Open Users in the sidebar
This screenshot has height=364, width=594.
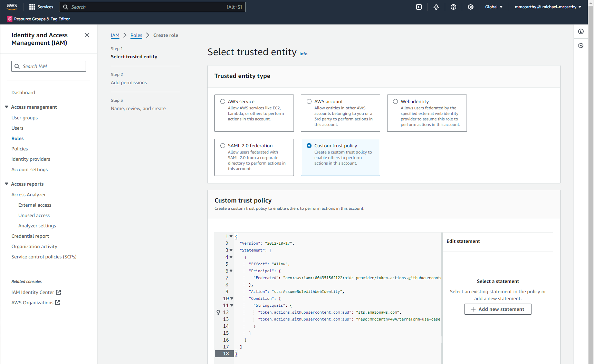click(x=17, y=128)
